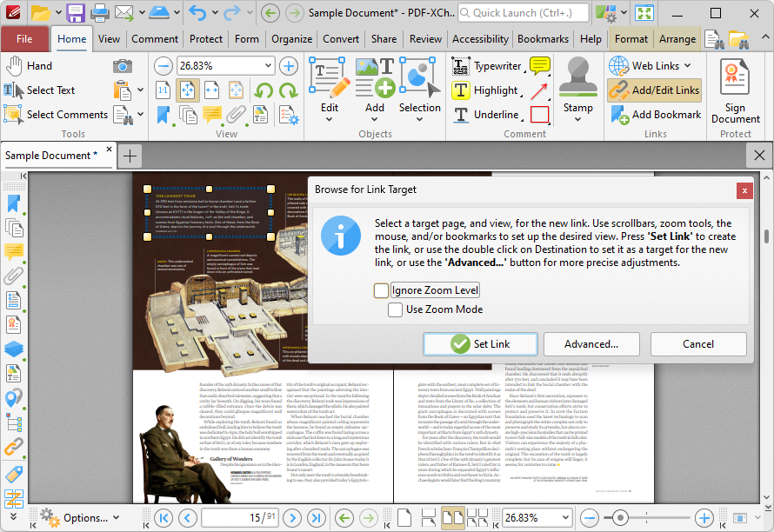
Task: Expand the Selection dropdown
Action: [419, 119]
